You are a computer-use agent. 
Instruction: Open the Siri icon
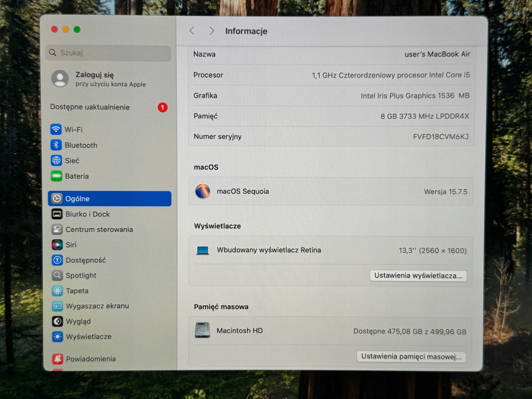[x=57, y=245]
